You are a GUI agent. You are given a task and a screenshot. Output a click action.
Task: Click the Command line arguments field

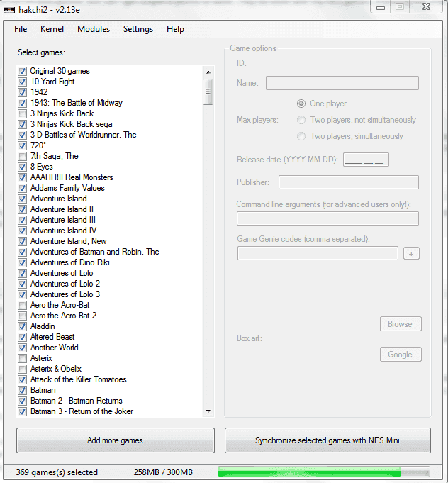(327, 218)
